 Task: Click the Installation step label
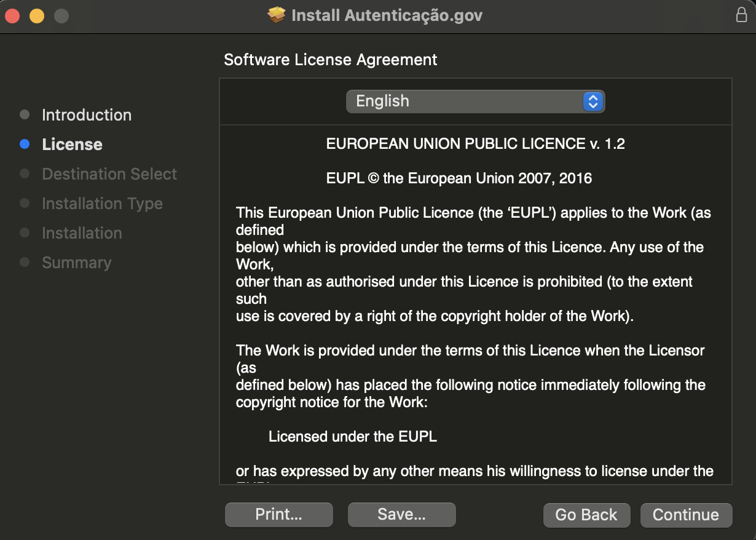(82, 233)
